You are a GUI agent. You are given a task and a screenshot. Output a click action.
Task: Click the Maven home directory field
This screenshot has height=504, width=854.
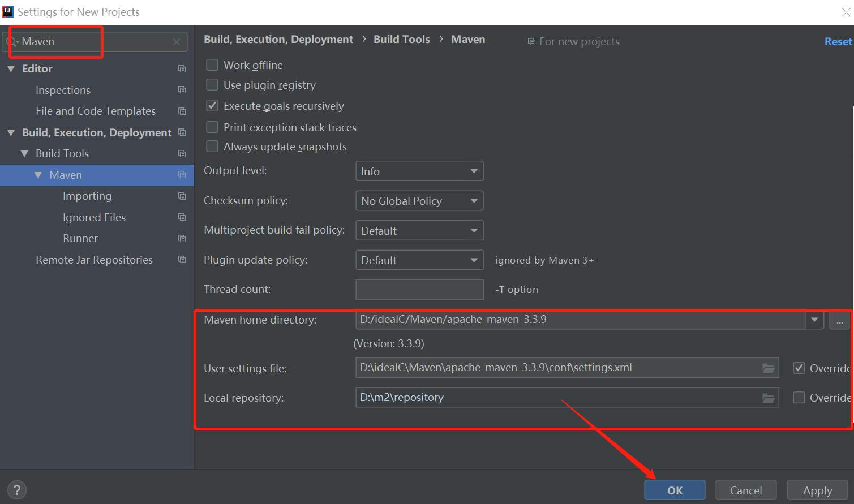[581, 320]
